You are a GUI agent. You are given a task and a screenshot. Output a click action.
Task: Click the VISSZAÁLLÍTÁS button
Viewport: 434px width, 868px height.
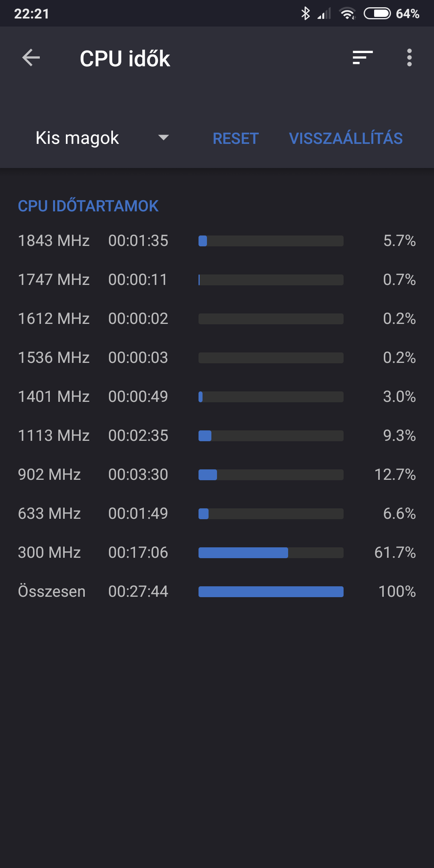346,139
